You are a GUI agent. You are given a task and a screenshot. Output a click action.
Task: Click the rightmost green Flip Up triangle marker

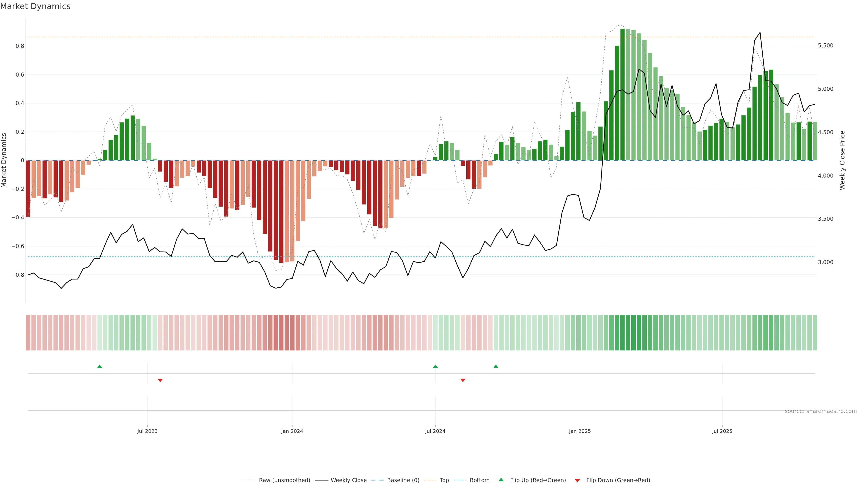pyautogui.click(x=496, y=366)
